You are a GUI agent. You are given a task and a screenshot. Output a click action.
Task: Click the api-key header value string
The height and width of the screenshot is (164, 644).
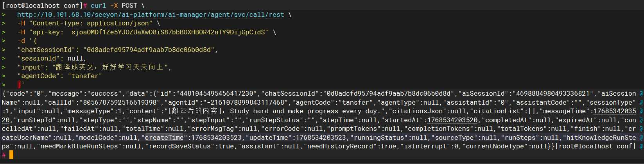click(168, 32)
